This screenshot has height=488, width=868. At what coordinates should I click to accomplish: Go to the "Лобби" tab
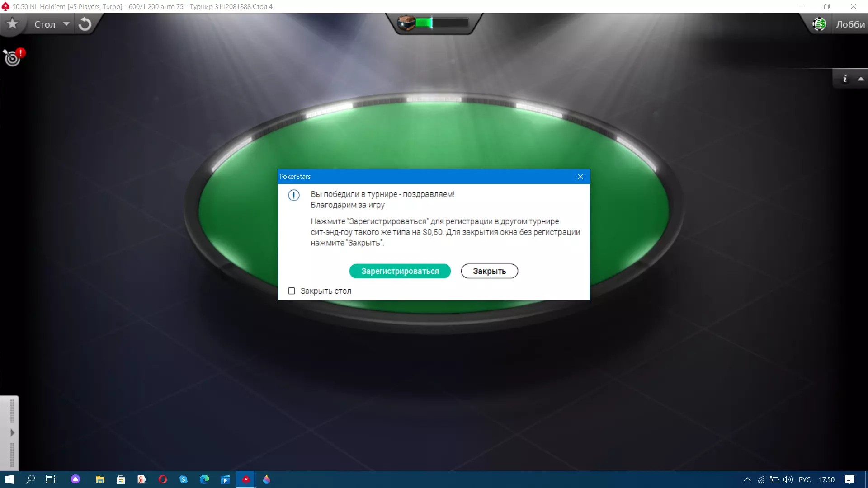850,24
